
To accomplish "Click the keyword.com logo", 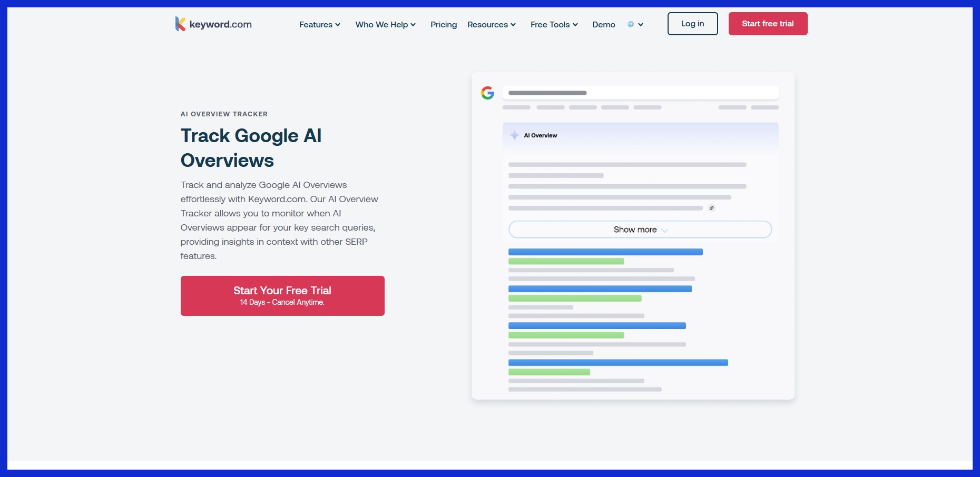I will coord(213,24).
